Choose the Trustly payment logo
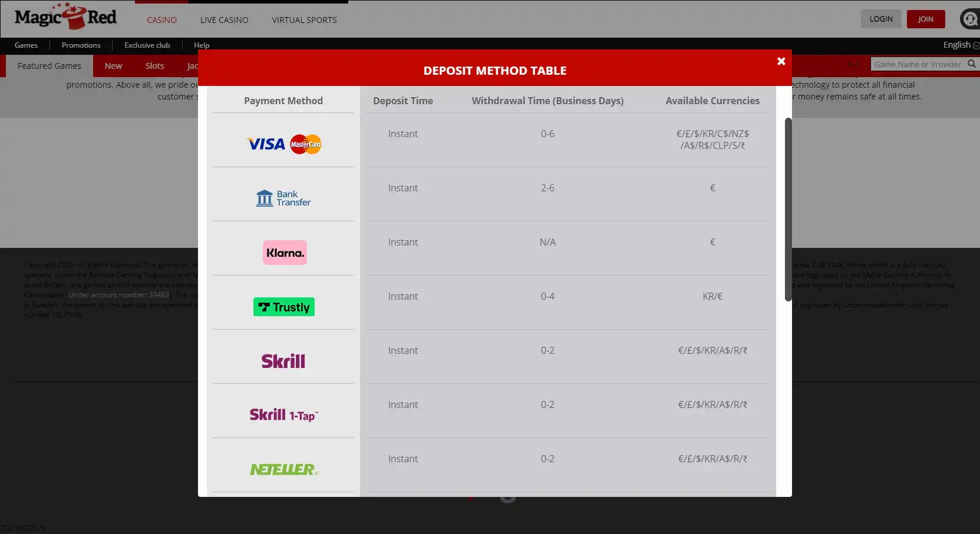The height and width of the screenshot is (534, 980). point(283,307)
